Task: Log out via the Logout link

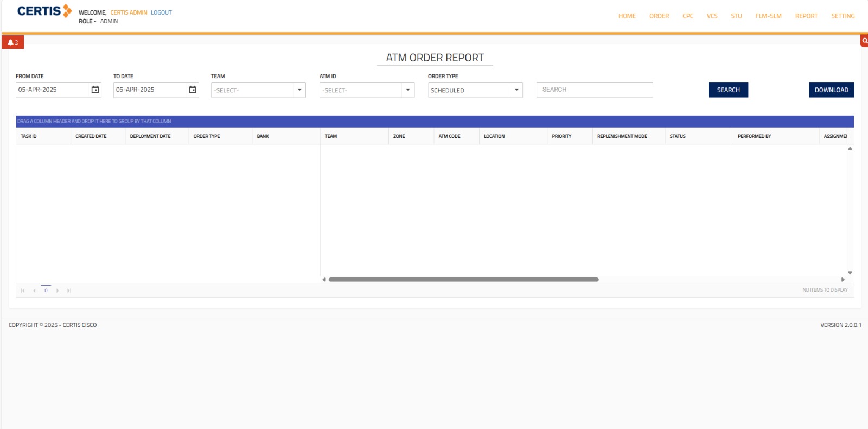Action: tap(161, 12)
